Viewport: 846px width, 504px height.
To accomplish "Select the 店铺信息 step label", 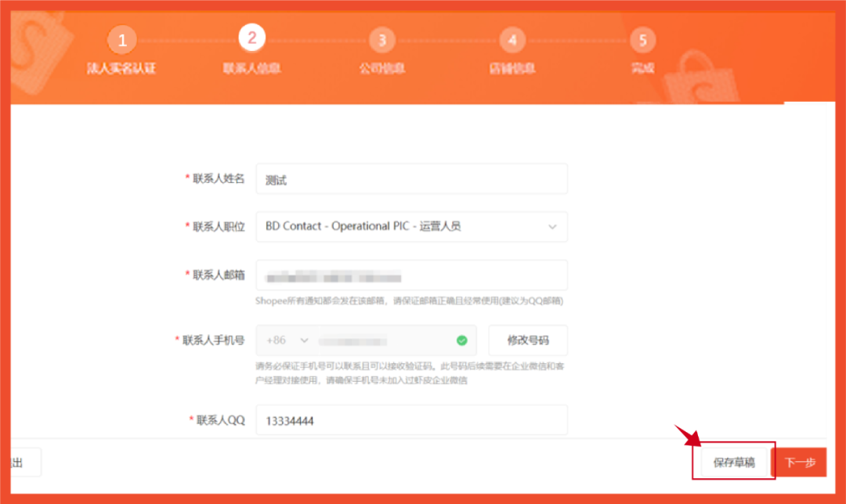I will tap(512, 69).
